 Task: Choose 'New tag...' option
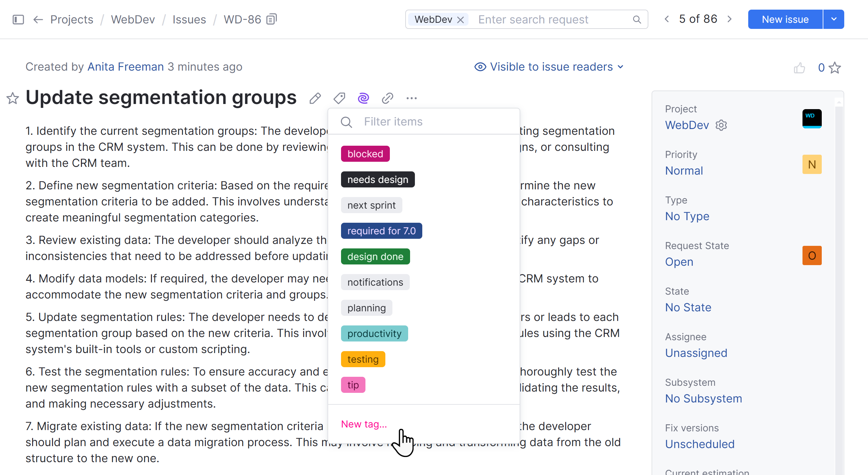coord(364,424)
